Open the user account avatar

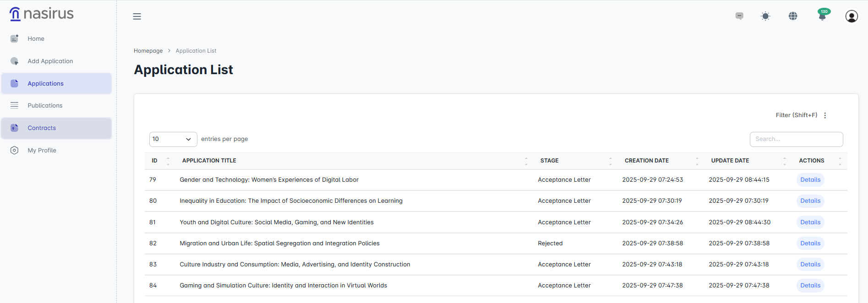(x=851, y=16)
